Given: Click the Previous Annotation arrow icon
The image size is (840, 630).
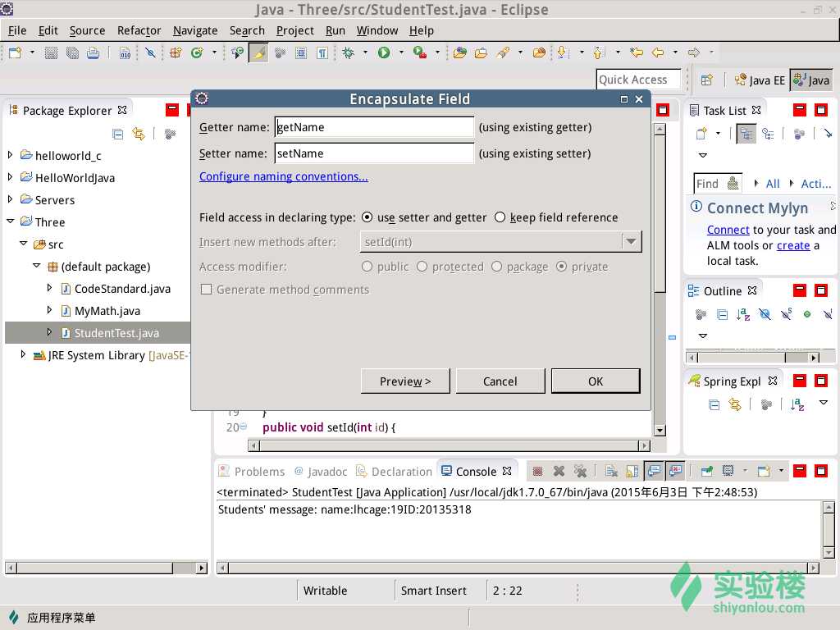Looking at the screenshot, I should pyautogui.click(x=598, y=52).
